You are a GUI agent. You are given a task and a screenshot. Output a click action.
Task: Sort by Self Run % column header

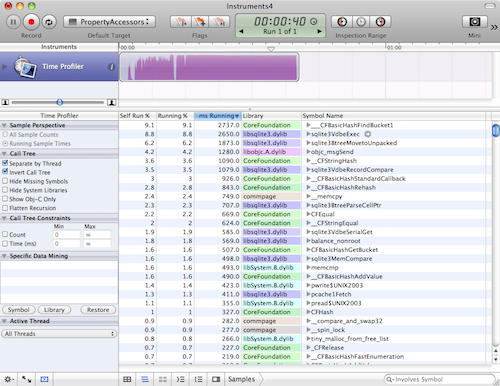click(x=138, y=116)
